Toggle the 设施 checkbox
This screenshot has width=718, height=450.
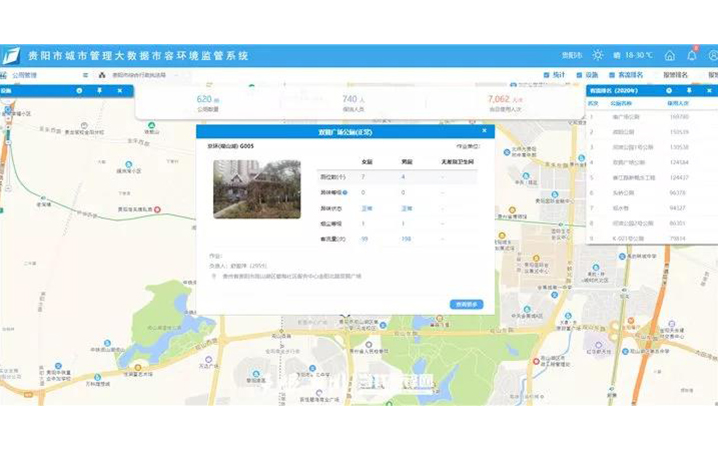(x=580, y=75)
